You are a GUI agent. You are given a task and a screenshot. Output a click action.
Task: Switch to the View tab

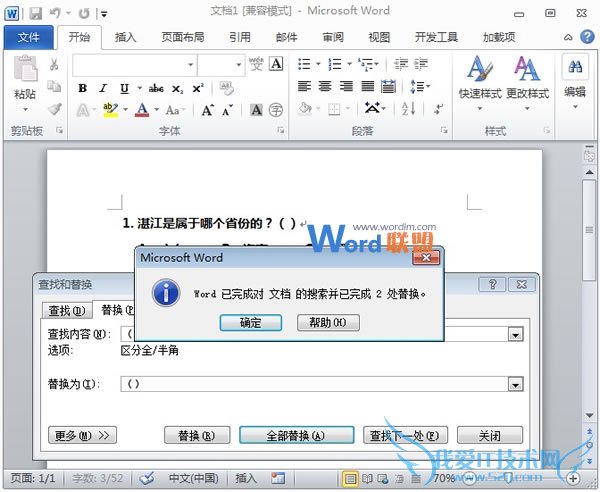coord(379,37)
